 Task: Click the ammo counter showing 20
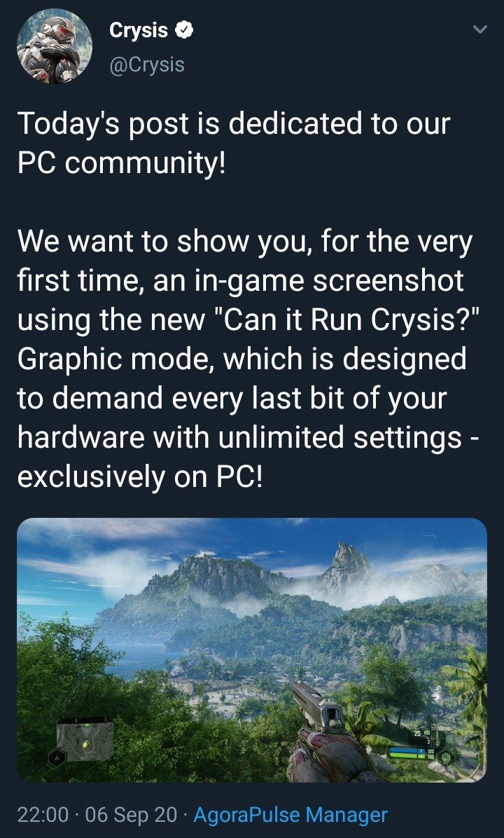[417, 733]
